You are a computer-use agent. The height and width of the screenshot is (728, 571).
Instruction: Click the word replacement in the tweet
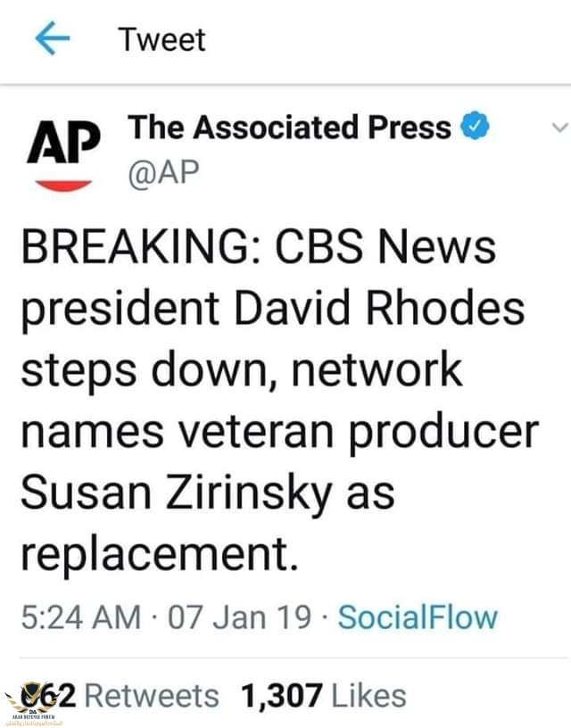[x=156, y=555]
